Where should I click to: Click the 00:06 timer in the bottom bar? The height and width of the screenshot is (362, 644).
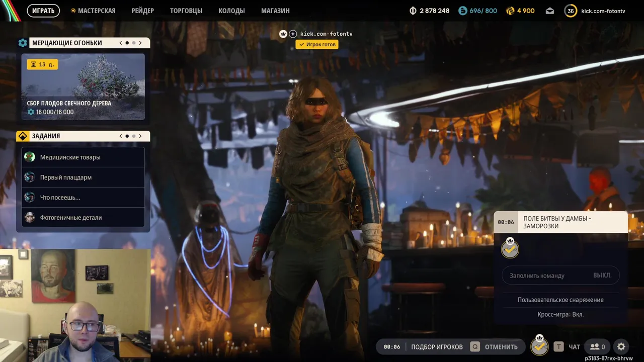392,347
